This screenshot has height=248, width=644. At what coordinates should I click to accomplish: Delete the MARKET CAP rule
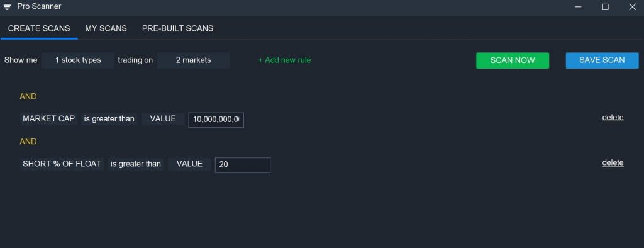pyautogui.click(x=613, y=118)
